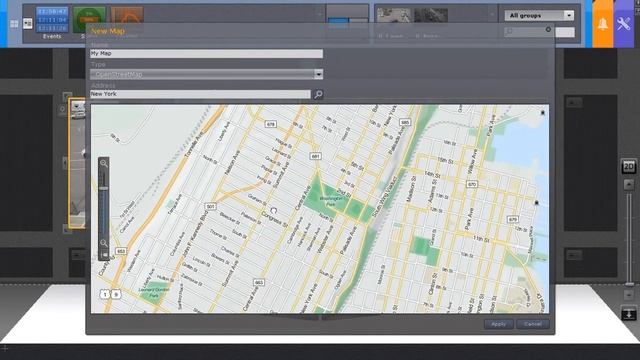Open the Events timestamp widget

(52, 20)
